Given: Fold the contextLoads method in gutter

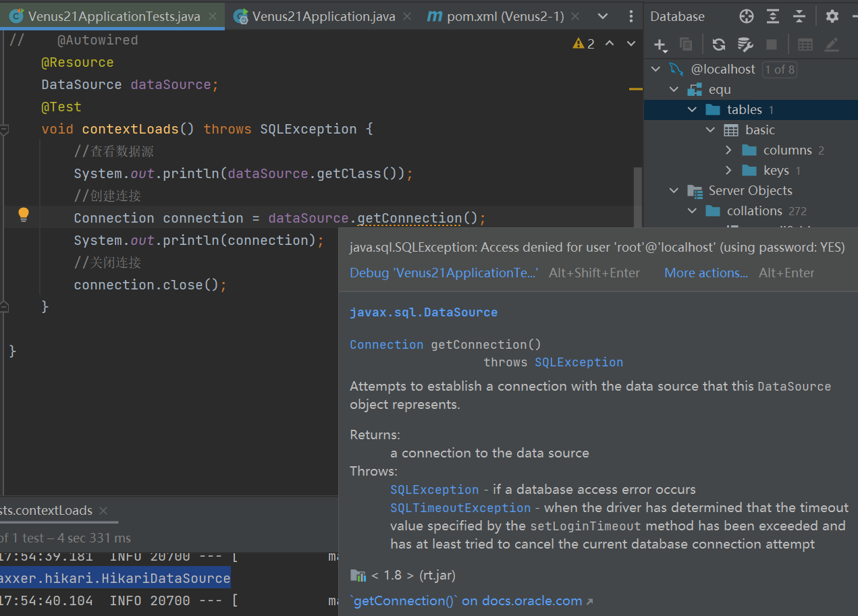Looking at the screenshot, I should pyautogui.click(x=4, y=129).
